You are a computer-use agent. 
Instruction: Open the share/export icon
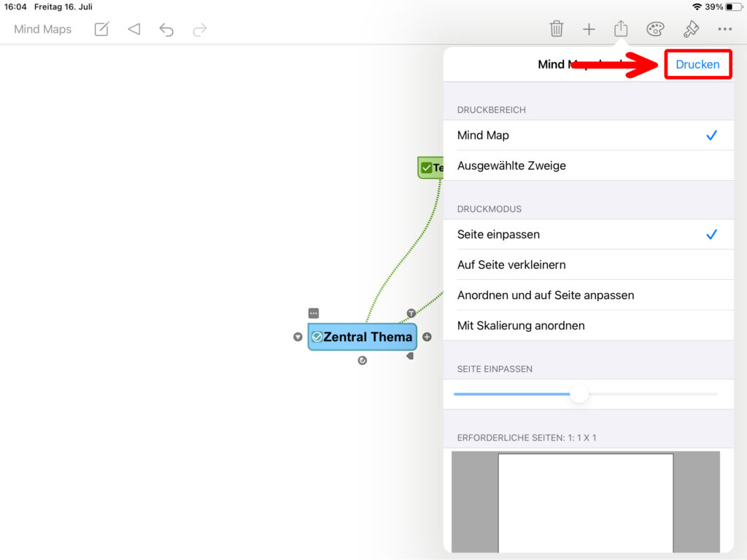coord(621,28)
